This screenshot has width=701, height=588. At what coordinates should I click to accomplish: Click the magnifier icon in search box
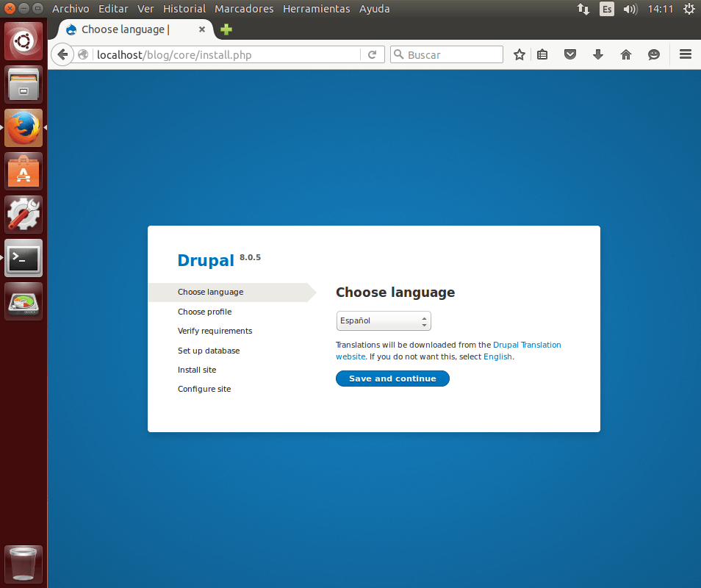(398, 54)
